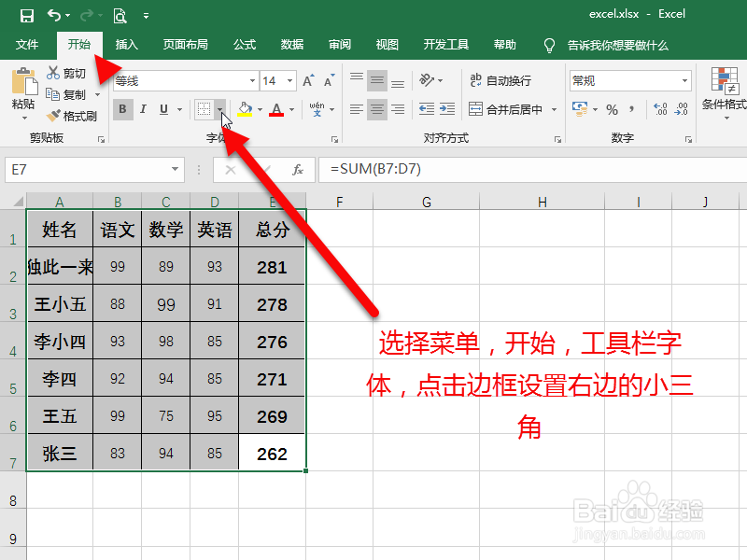747x560 pixels.
Task: Switch to the 开发工具 Developer tab
Action: point(446,45)
